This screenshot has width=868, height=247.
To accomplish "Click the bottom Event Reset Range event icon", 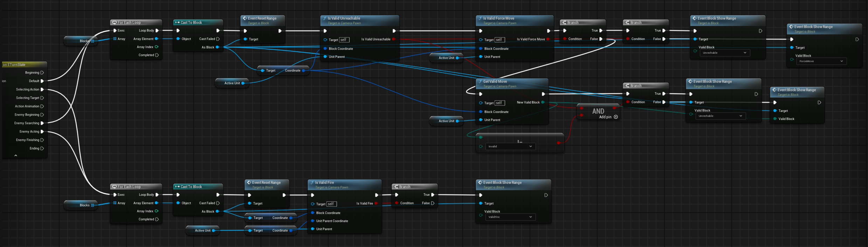I will pos(249,183).
